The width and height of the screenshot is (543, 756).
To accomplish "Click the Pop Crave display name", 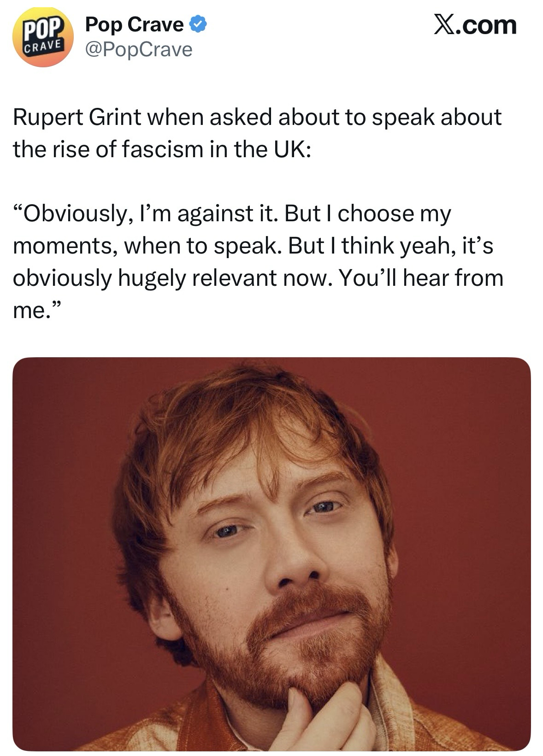I will pos(135,24).
